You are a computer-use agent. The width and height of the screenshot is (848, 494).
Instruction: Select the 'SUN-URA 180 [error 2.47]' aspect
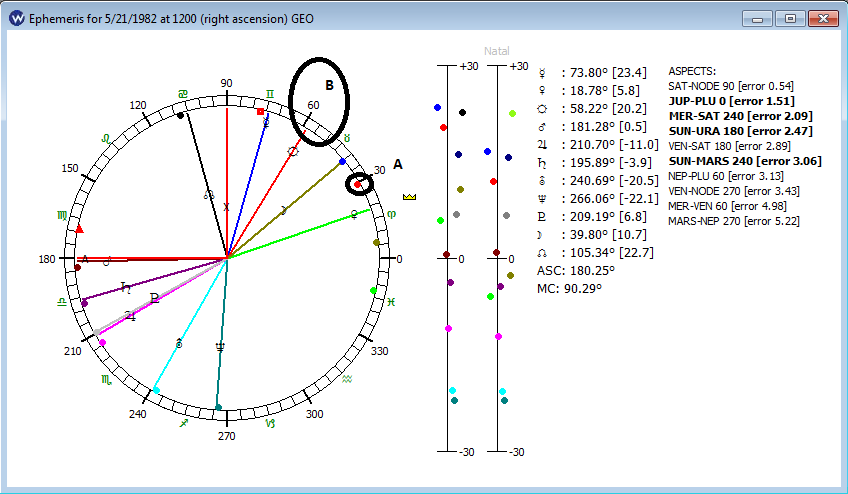pyautogui.click(x=740, y=131)
